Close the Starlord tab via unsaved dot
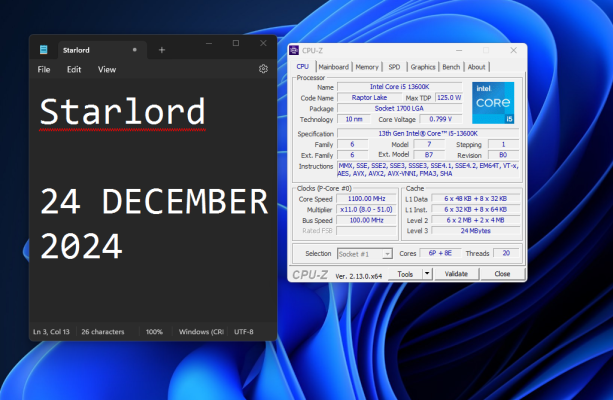 pyautogui.click(x=134, y=50)
